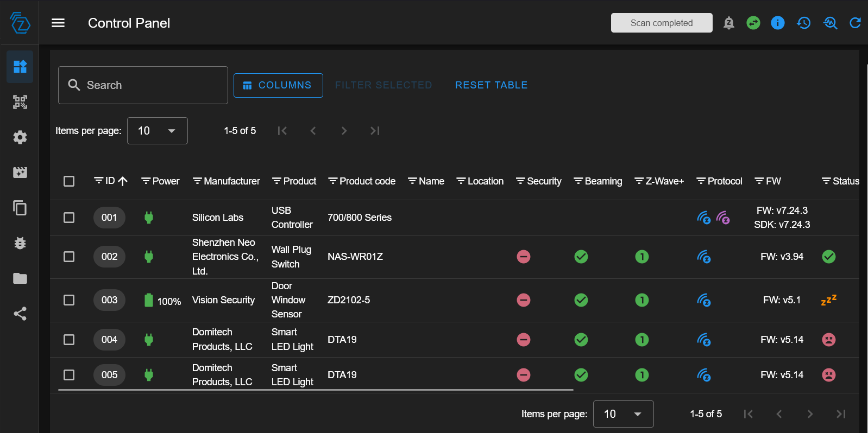Image resolution: width=868 pixels, height=433 pixels.
Task: Open the blue info icon
Action: pyautogui.click(x=778, y=23)
